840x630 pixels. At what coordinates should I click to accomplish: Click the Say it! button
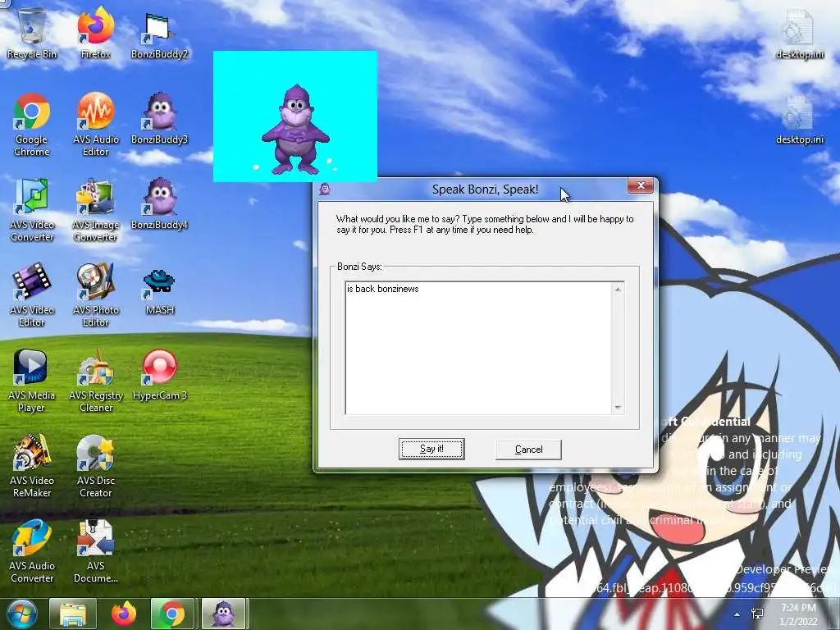[x=431, y=449]
